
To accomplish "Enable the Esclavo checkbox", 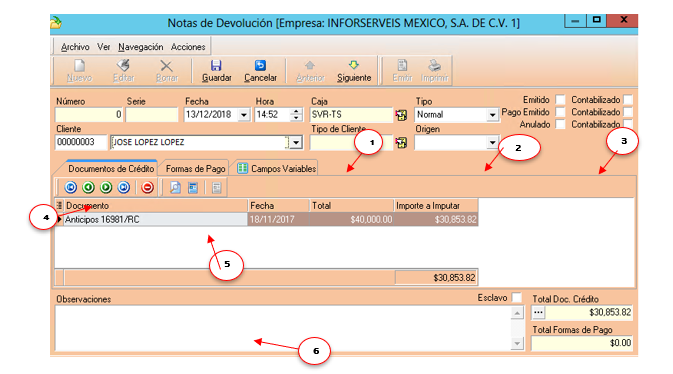I will [517, 298].
